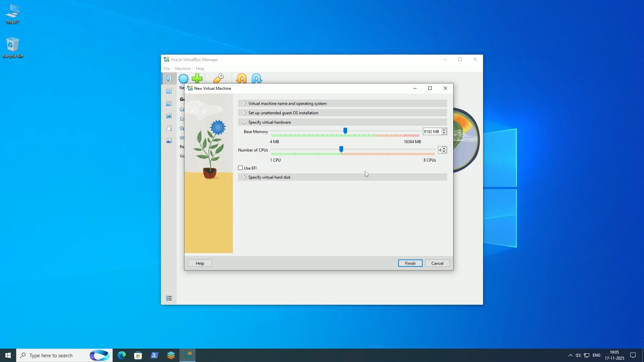Increase CPU count with the up stepper arrow
Image resolution: width=644 pixels, height=362 pixels.
coord(444,148)
